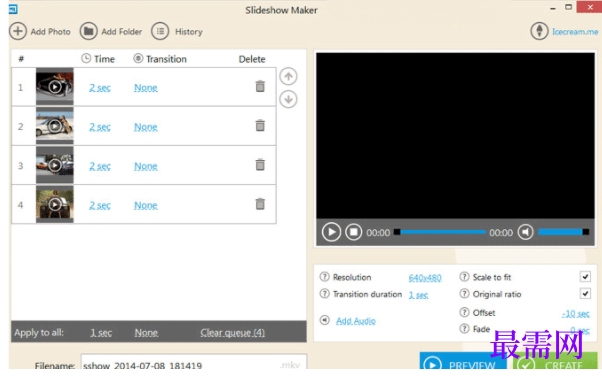Click the Filename input field
This screenshot has width=602, height=376.
(194, 362)
